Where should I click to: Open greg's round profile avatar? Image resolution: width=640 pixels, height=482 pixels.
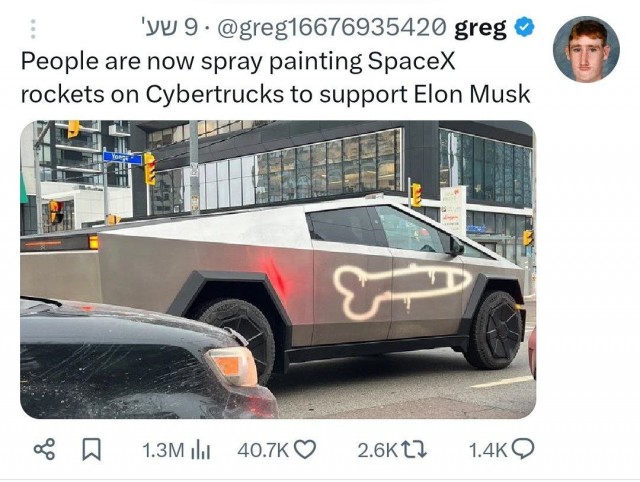point(586,49)
